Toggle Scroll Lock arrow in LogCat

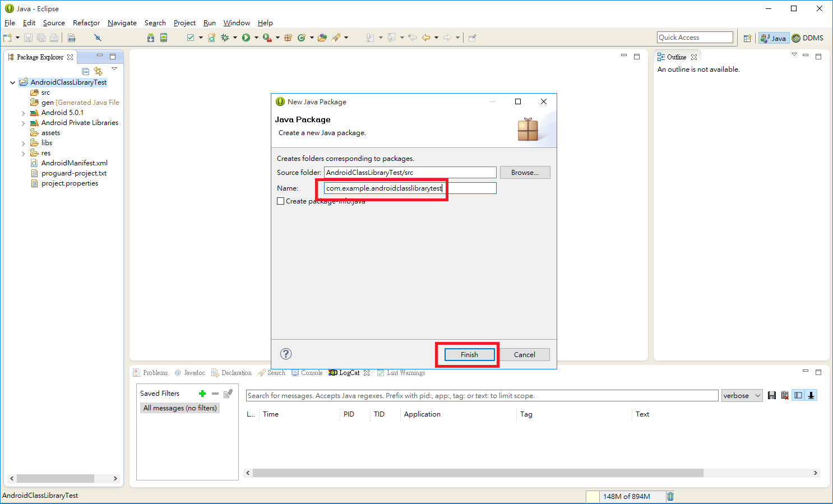tap(811, 395)
